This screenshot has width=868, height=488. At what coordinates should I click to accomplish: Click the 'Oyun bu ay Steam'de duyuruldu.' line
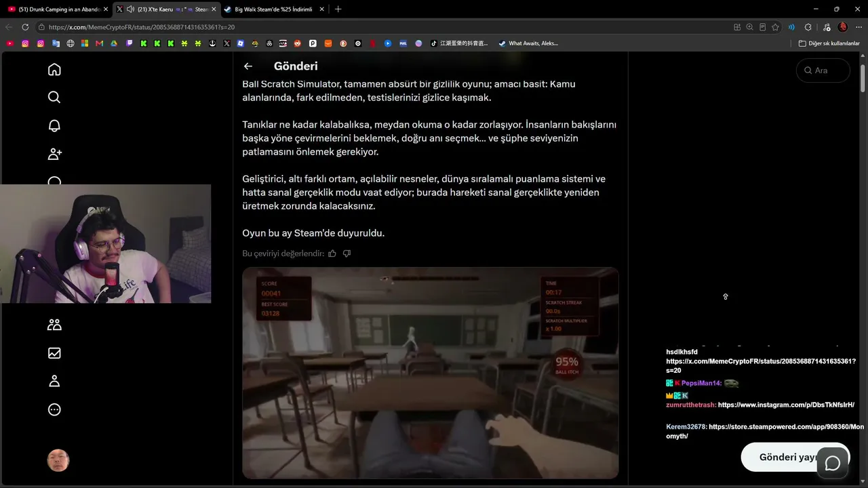click(313, 233)
